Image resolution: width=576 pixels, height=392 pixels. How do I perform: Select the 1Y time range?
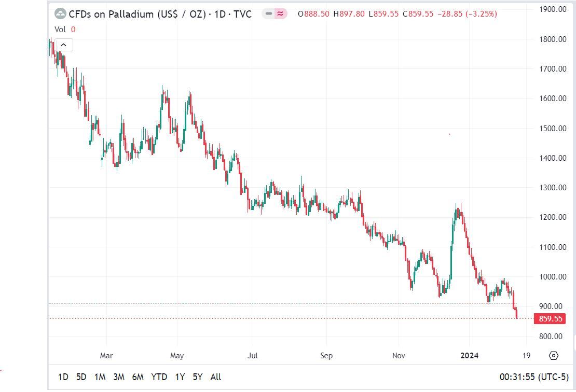pyautogui.click(x=180, y=377)
